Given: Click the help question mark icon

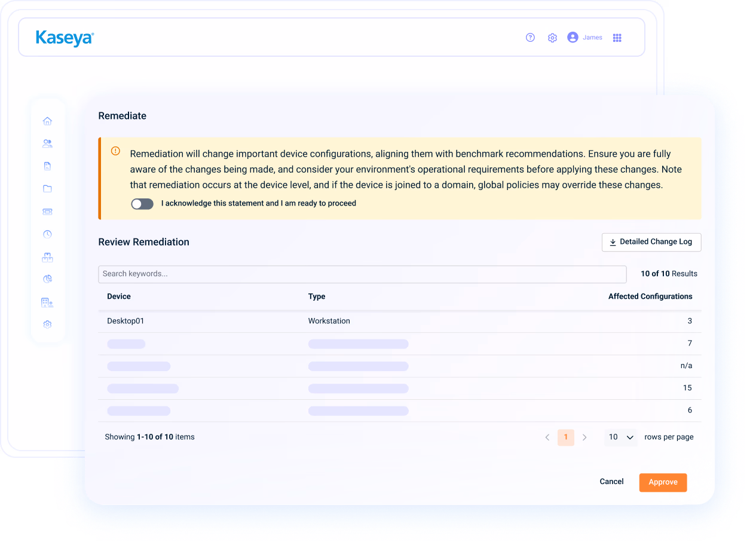Looking at the screenshot, I should pyautogui.click(x=530, y=37).
